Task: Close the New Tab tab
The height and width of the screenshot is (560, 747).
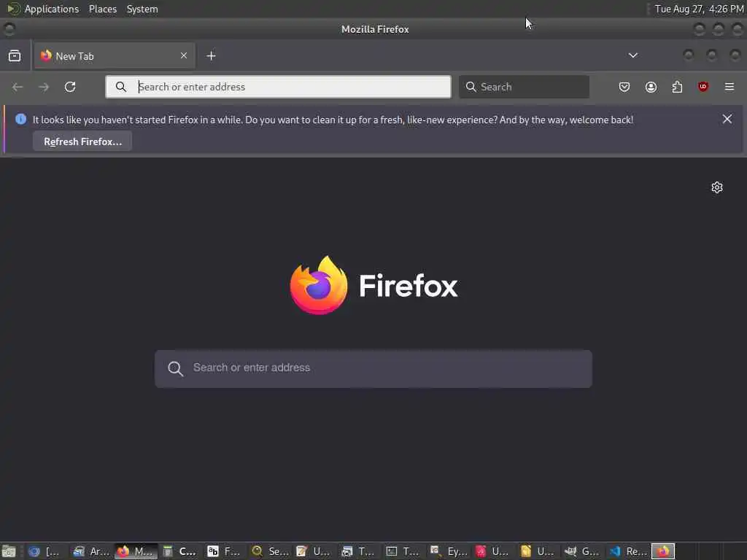Action: point(183,55)
